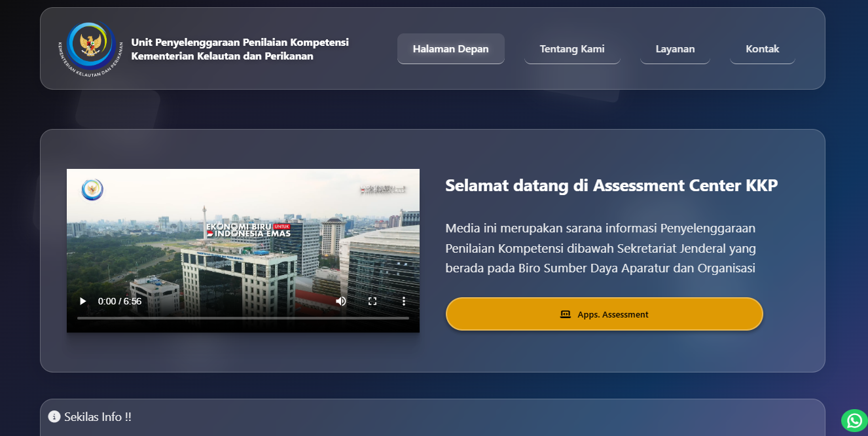Open WhatsApp chat via the green icon

tap(854, 420)
